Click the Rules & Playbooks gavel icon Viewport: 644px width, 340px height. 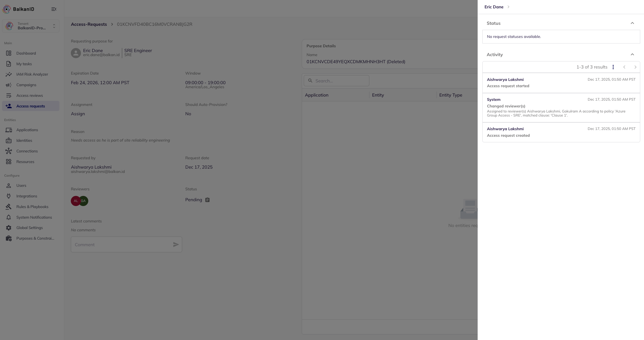9,207
